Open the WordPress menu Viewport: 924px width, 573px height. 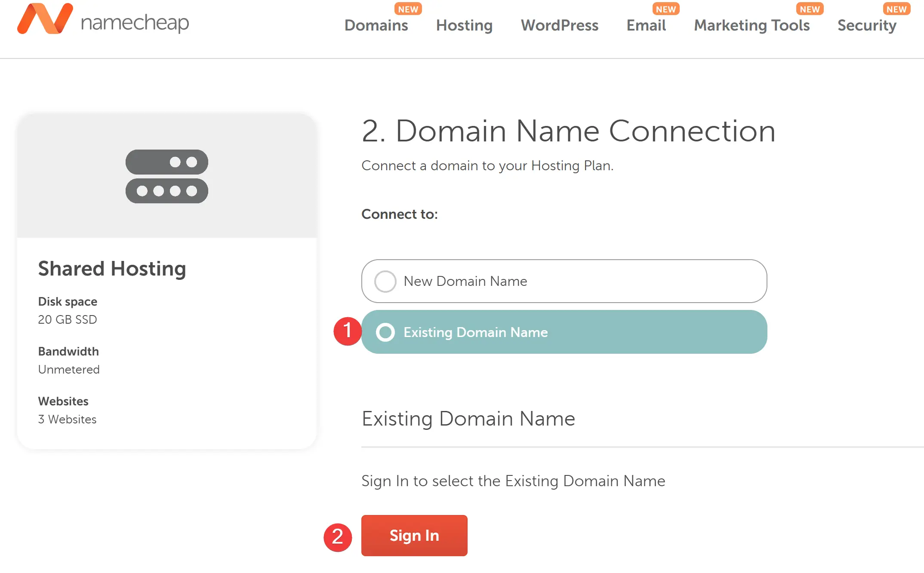point(559,25)
